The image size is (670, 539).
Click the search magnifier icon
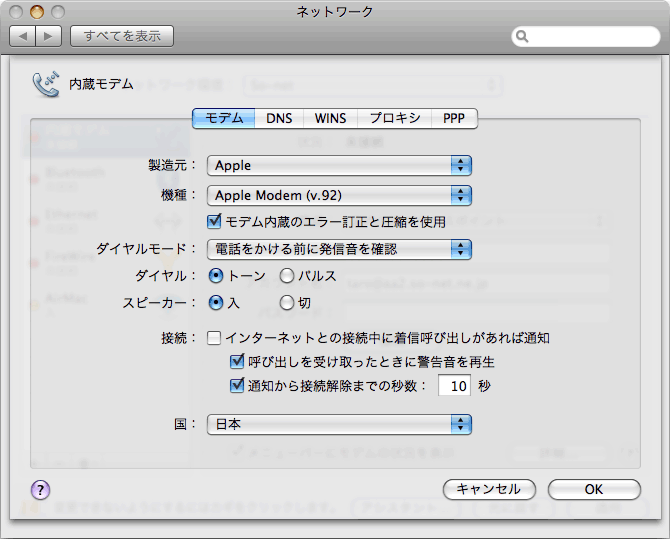522,37
